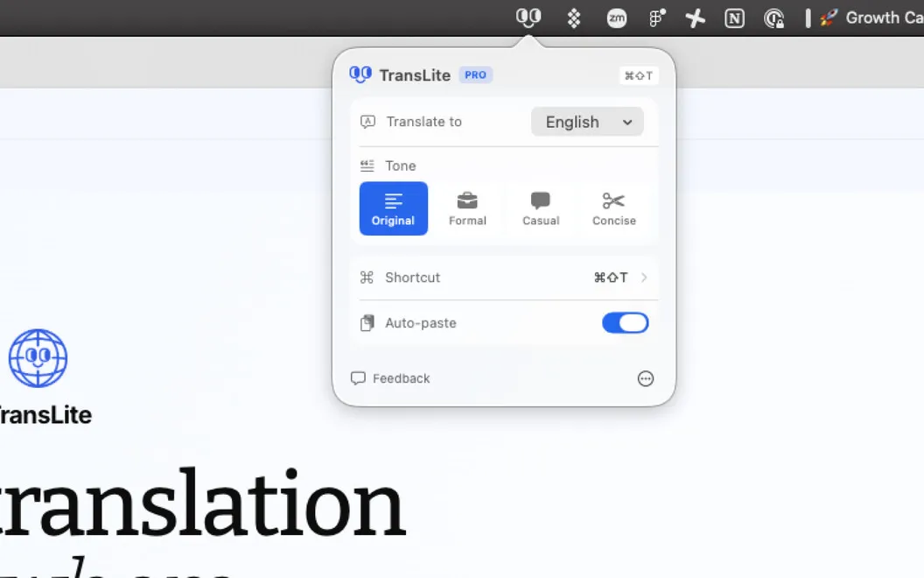Viewport: 924px width, 578px height.
Task: Click the Shortcut command icon
Action: [367, 278]
